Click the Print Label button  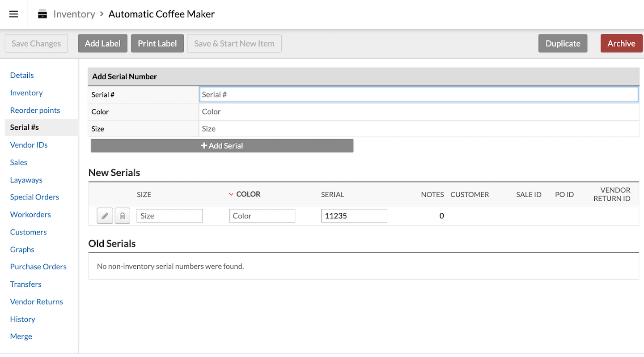[x=157, y=43]
